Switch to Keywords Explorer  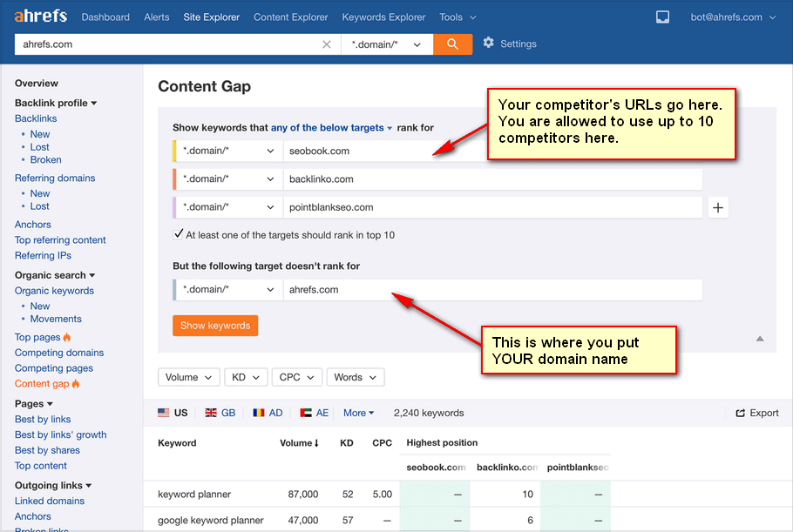(383, 17)
